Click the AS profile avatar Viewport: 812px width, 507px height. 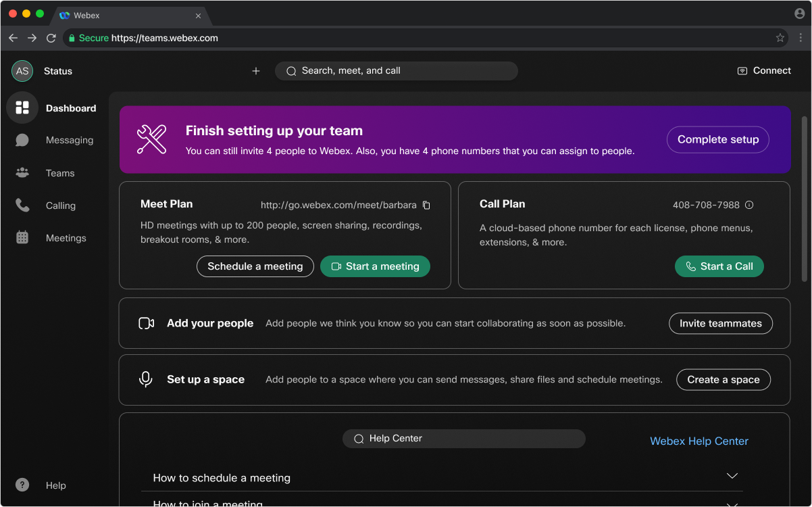click(22, 71)
